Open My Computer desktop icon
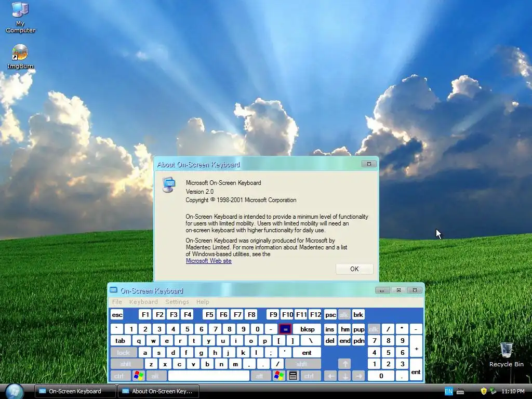The width and height of the screenshot is (532, 399). 20,17
